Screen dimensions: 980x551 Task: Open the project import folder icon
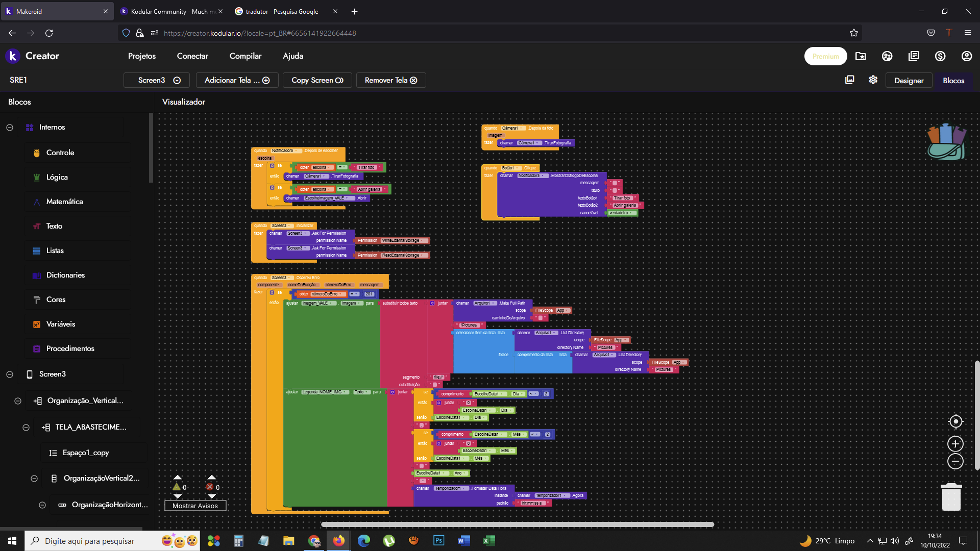pos(861,56)
